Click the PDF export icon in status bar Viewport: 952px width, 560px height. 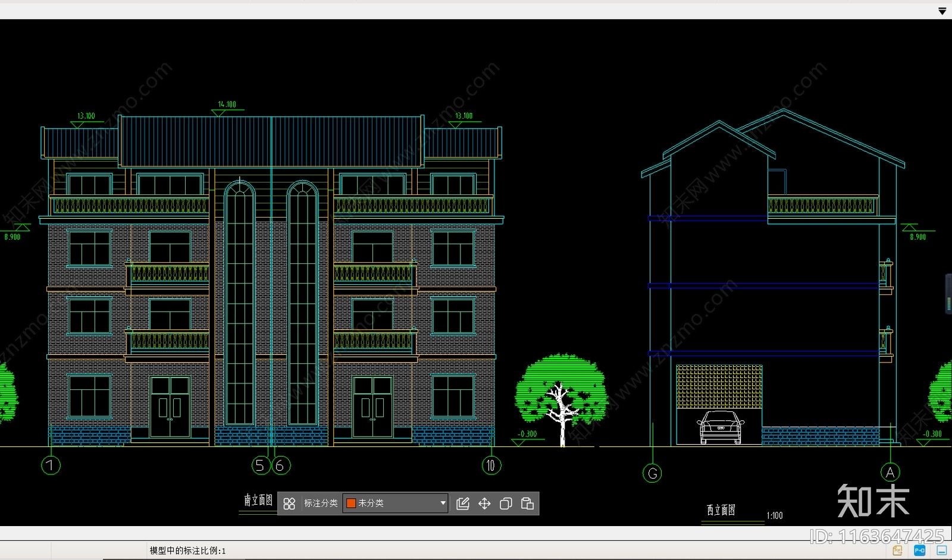click(x=898, y=551)
